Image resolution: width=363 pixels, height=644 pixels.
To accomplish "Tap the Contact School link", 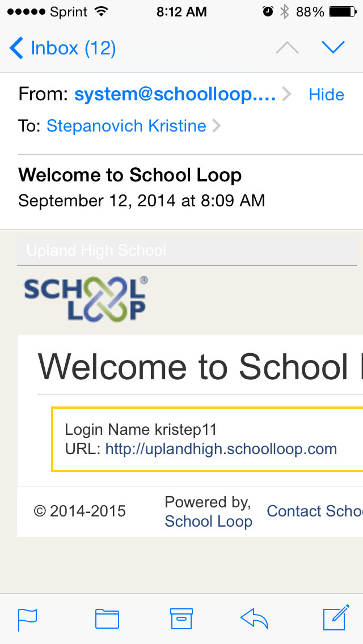I will tap(314, 511).
